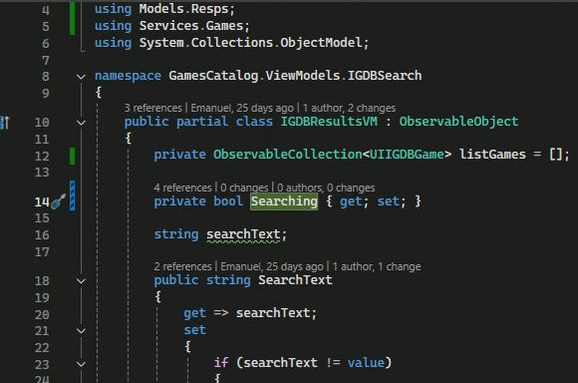Click GamesCatalog.ViewModels.IGDBSearch namespace name
578x383 pixels.
tap(295, 76)
